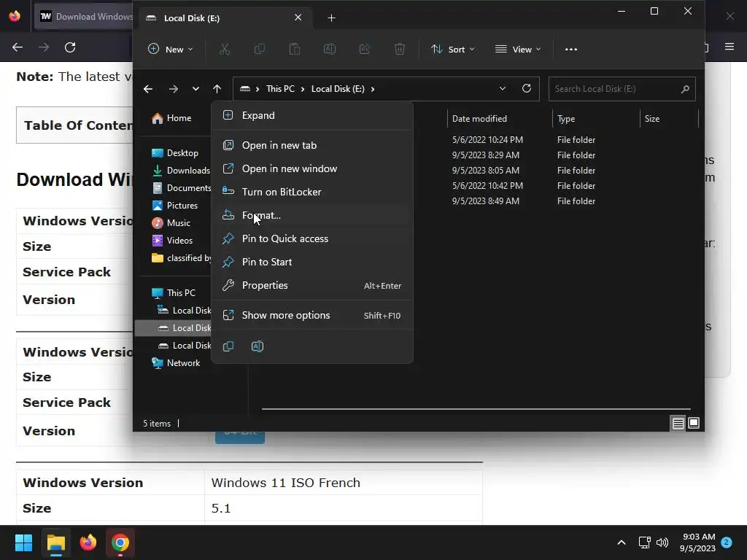Click the Share icon in Explorer toolbar
747x560 pixels.
click(x=365, y=49)
